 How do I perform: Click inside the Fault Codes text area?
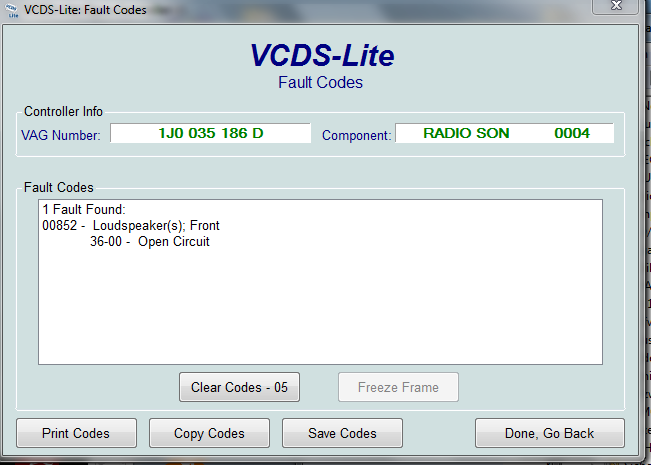pos(320,282)
